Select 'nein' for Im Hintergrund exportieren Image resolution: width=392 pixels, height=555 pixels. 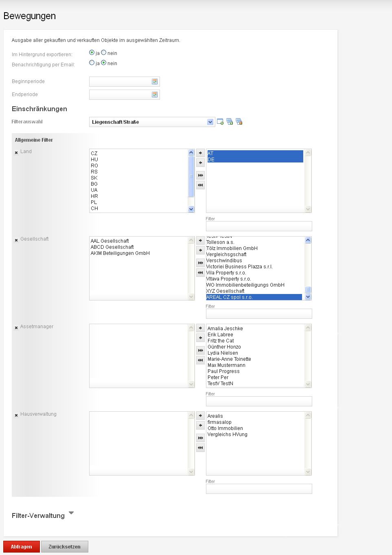(x=104, y=53)
